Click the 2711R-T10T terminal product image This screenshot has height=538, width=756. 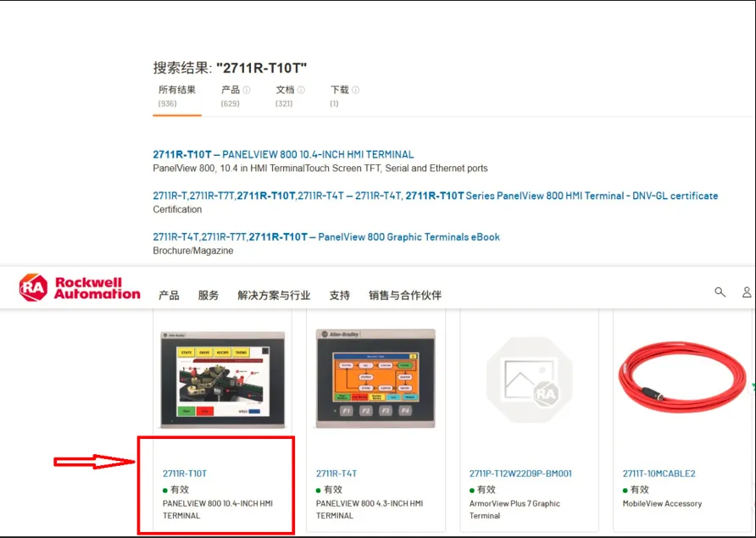(x=222, y=380)
